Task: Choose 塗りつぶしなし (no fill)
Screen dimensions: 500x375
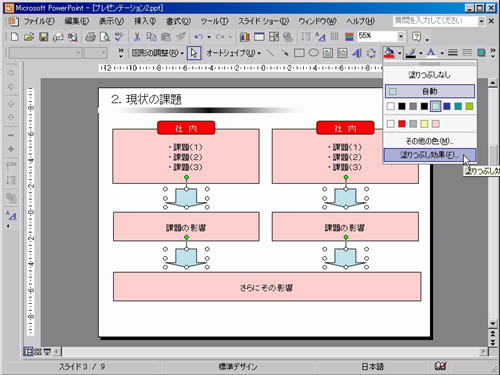Action: 430,75
